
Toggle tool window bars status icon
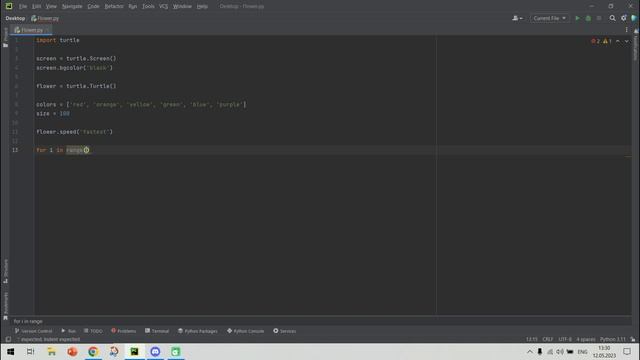8,339
